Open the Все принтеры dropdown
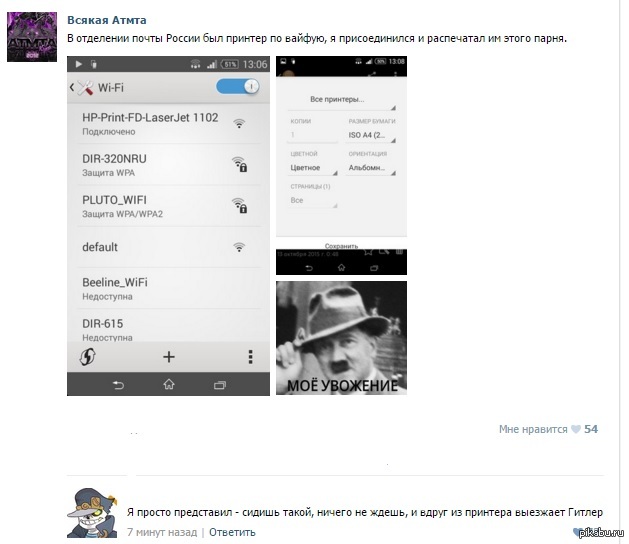This screenshot has height=544, width=629. (x=341, y=99)
